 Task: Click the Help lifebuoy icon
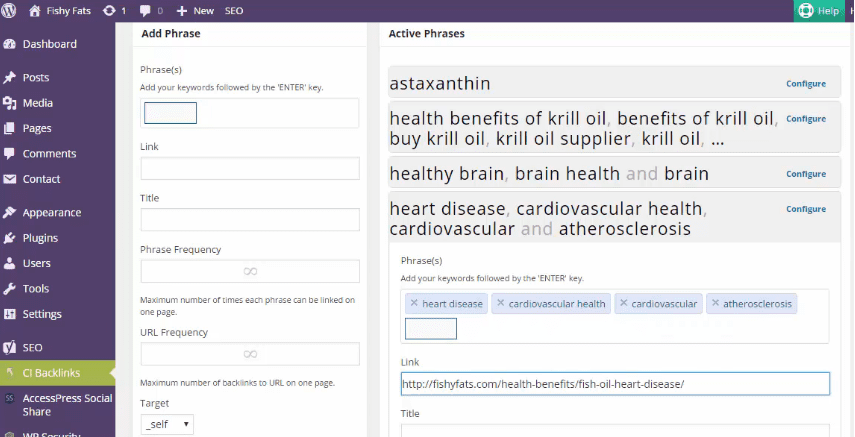click(806, 11)
